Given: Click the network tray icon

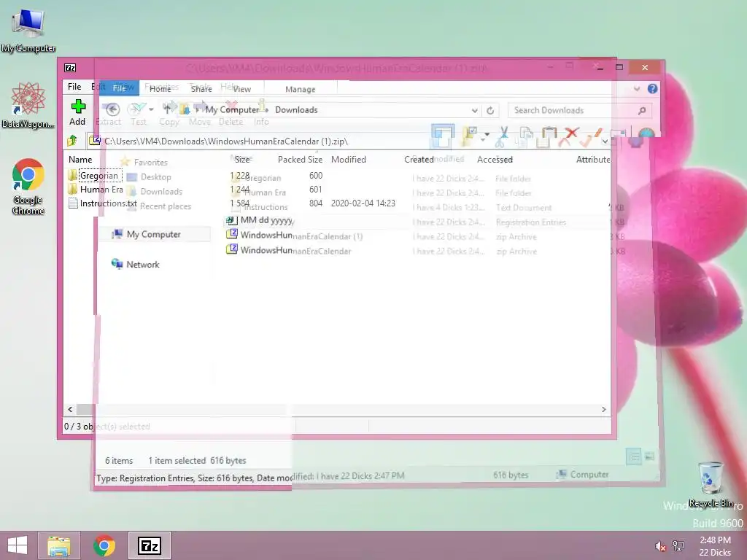Looking at the screenshot, I should click(x=678, y=546).
